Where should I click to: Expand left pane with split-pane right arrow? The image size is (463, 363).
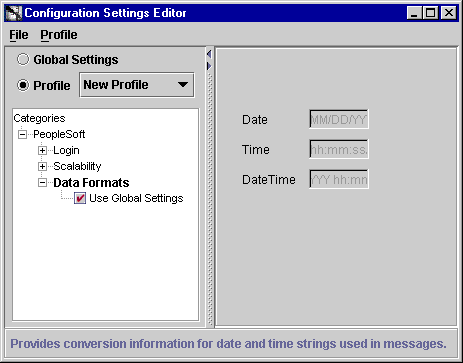tap(209, 66)
